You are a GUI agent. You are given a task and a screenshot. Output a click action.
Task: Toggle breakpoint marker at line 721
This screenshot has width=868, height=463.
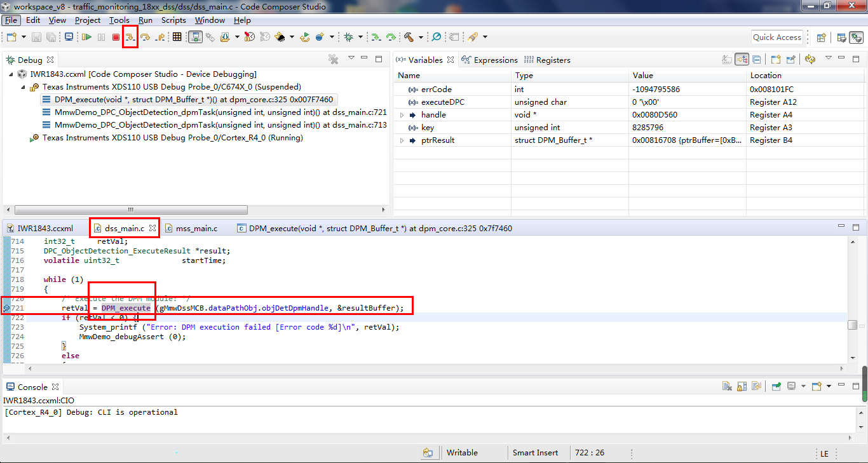pos(6,308)
